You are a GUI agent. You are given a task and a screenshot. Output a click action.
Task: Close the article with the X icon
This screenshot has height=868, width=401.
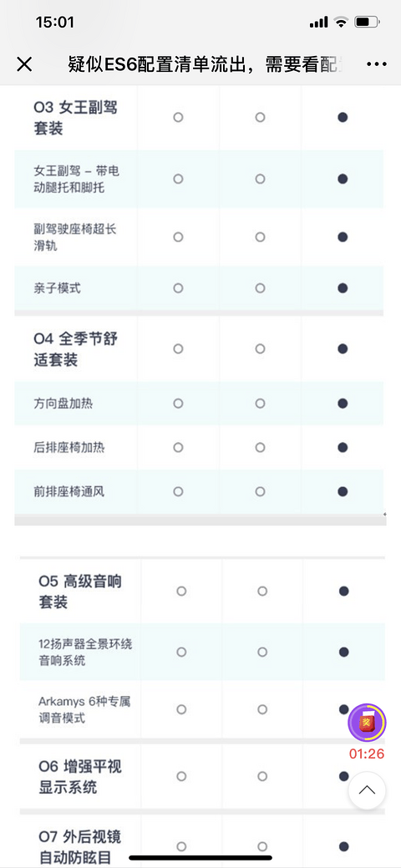(24, 64)
